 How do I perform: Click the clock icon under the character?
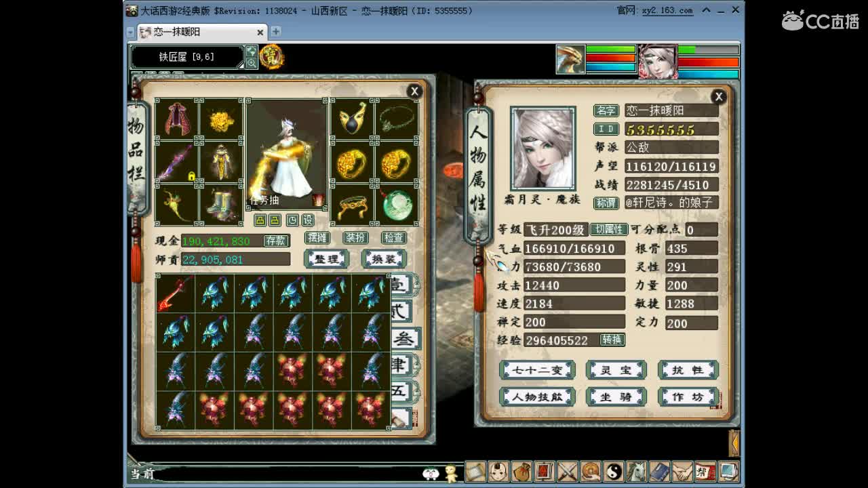[292, 220]
